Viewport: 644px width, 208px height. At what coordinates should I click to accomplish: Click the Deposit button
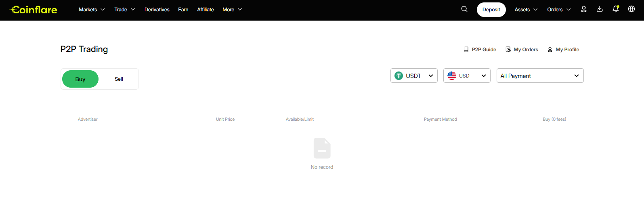[x=491, y=10]
